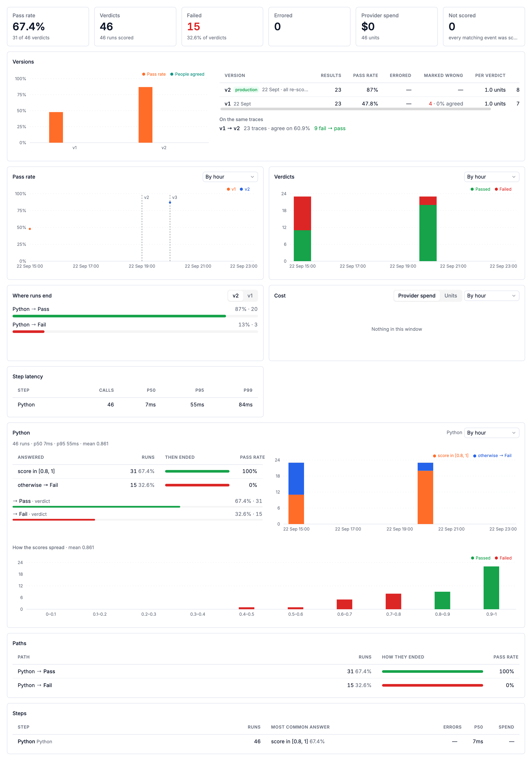This screenshot has width=532, height=761.
Task: Toggle People agreed legend in Versions chart
Action: (187, 74)
